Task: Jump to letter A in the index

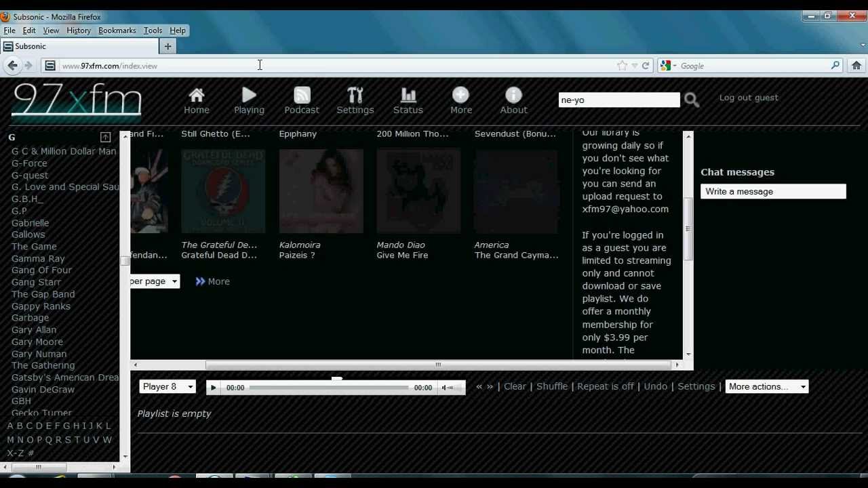Action: 9,426
